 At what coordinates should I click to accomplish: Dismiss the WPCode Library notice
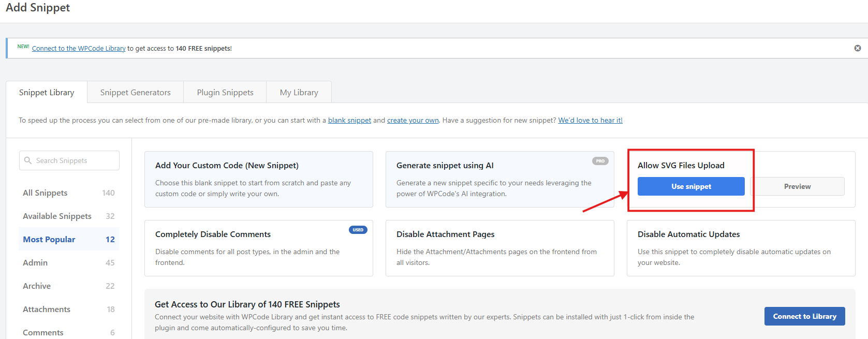click(857, 48)
